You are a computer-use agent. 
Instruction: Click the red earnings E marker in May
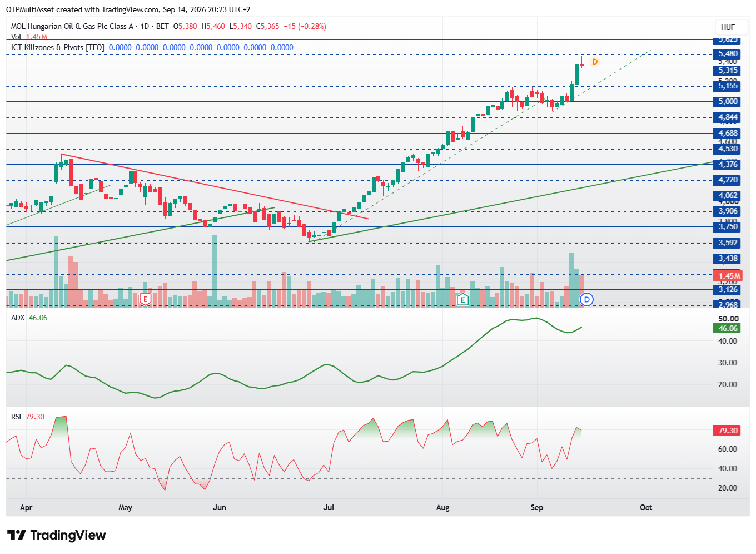click(x=145, y=300)
